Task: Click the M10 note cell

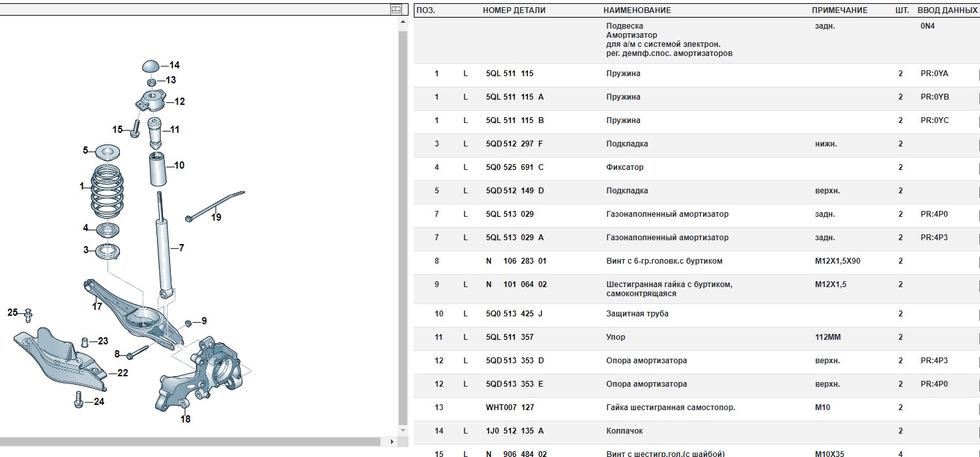Action: [x=822, y=408]
